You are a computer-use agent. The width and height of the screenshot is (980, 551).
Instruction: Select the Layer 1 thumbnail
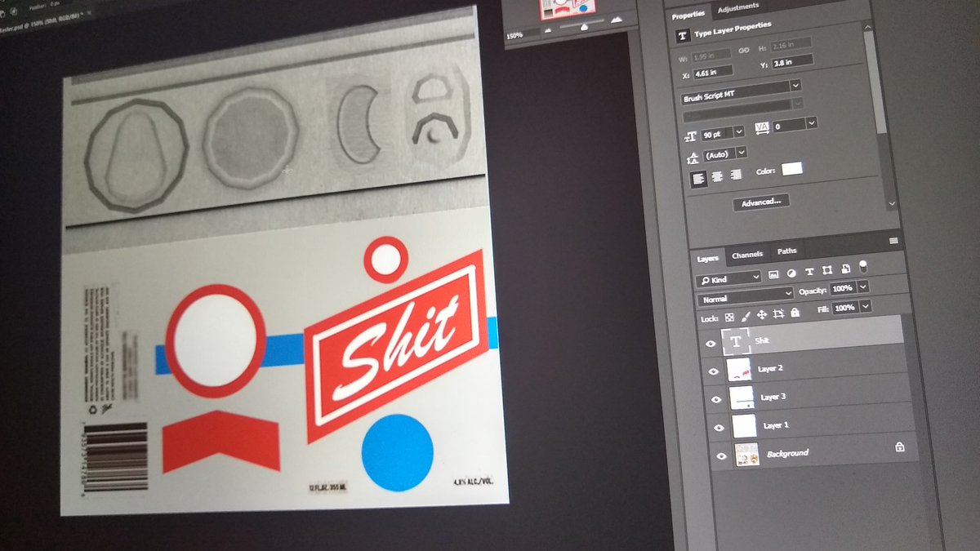click(x=745, y=425)
